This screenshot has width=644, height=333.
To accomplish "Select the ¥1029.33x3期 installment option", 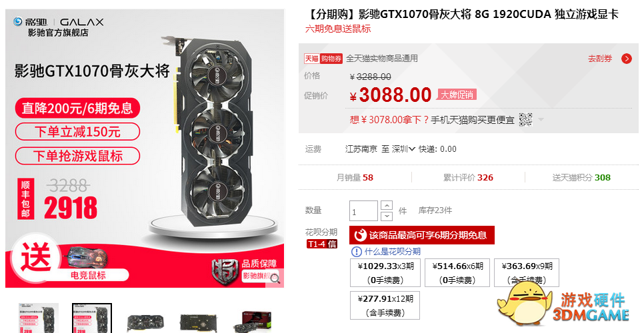I will tap(385, 272).
